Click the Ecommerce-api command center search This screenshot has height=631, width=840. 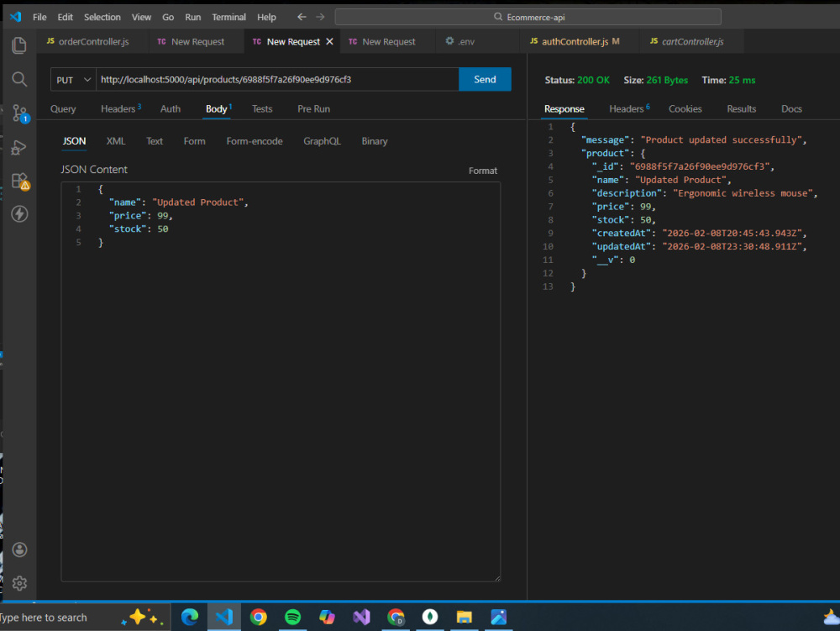click(x=528, y=17)
